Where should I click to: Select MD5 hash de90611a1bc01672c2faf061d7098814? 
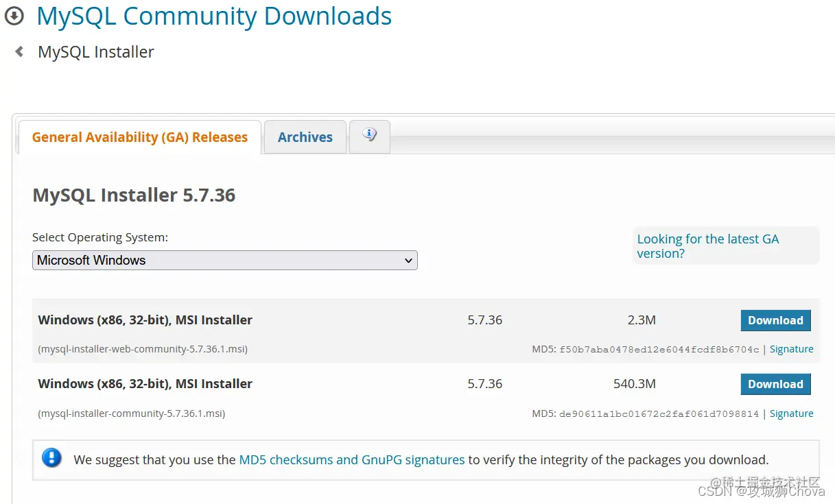659,414
